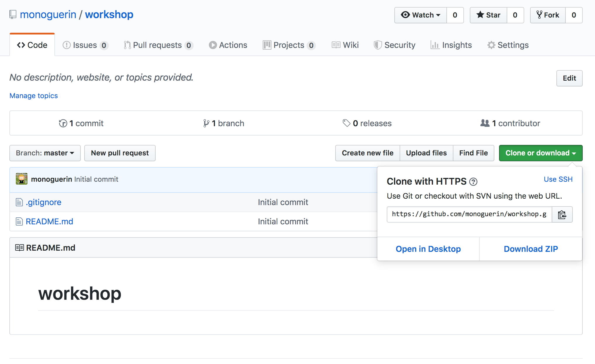The image size is (595, 364).
Task: Click the releases tag icon
Action: pos(346,123)
